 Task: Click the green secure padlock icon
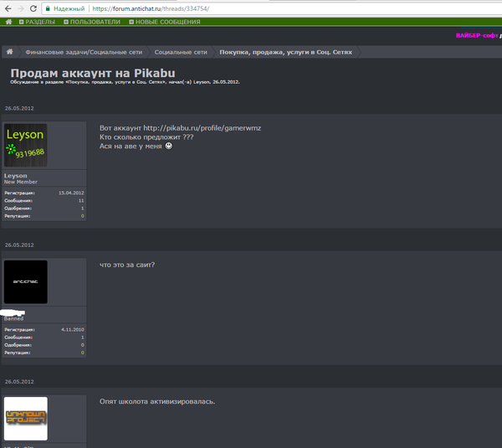point(48,8)
